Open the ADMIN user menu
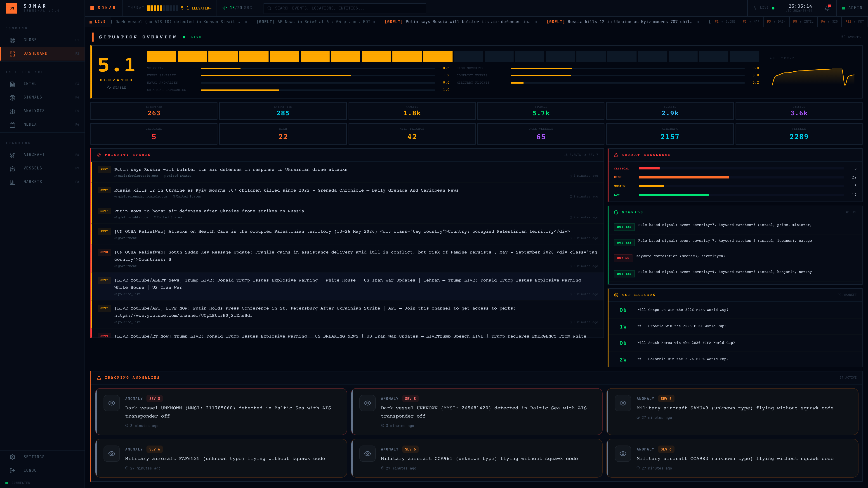 [x=852, y=8]
